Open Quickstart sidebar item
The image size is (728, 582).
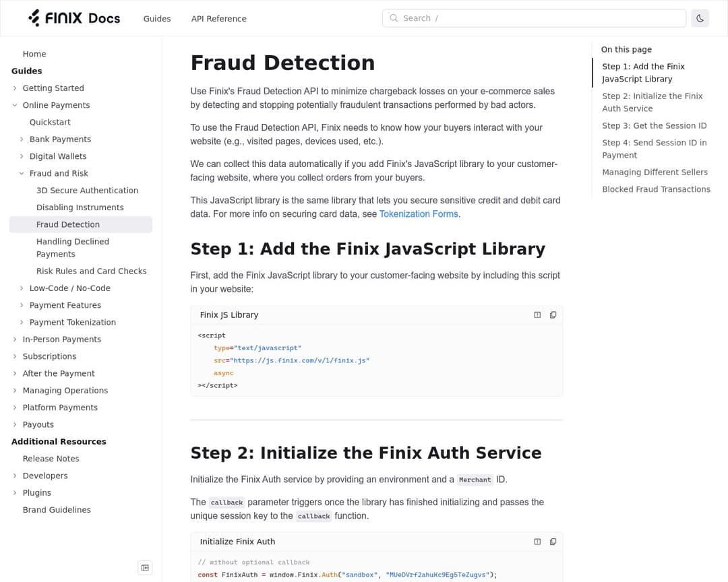click(50, 122)
